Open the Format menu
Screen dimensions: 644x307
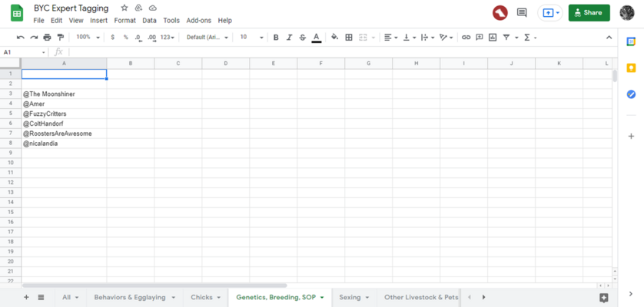coord(124,21)
